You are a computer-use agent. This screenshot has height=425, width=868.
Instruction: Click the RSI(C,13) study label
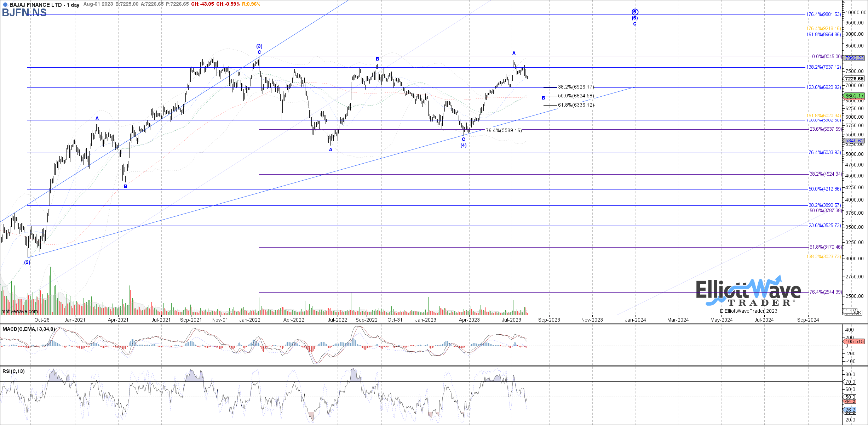click(x=13, y=371)
